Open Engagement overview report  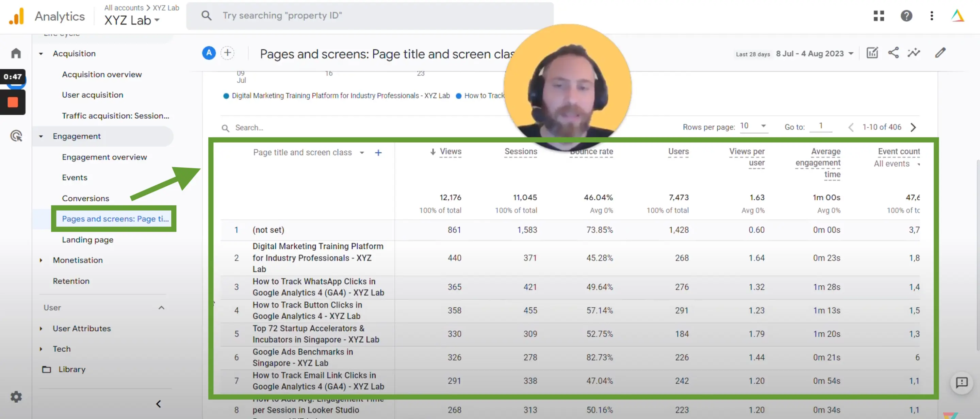(104, 157)
